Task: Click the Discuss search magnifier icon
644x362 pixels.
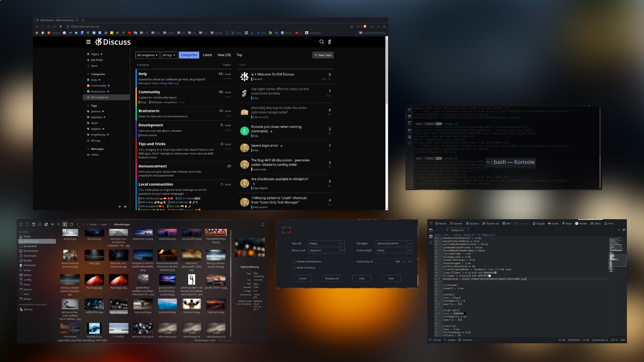Action: click(x=321, y=42)
